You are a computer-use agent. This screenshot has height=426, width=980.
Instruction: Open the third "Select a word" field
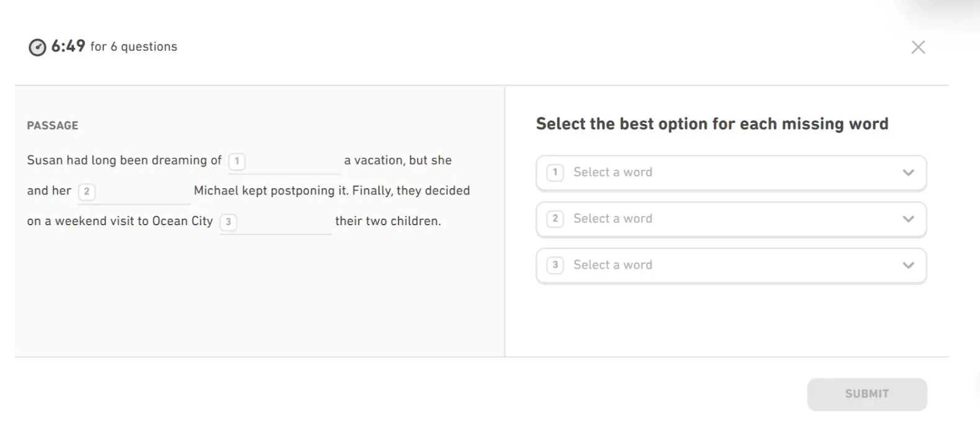pos(714,265)
